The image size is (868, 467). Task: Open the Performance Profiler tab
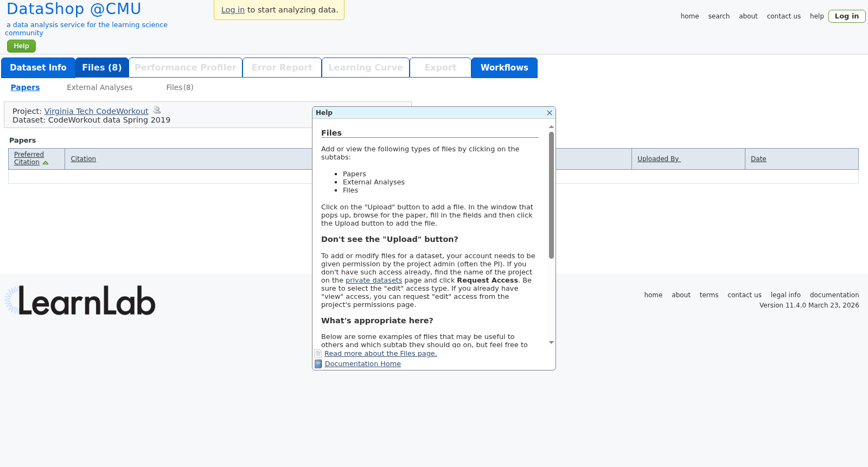pyautogui.click(x=186, y=68)
